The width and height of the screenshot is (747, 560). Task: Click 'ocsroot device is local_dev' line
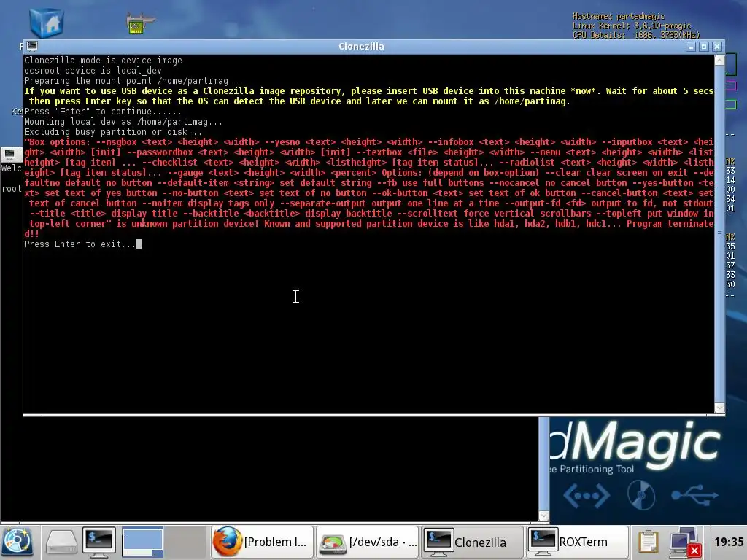coord(93,71)
